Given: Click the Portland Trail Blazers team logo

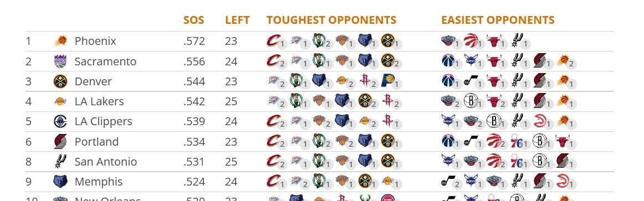Looking at the screenshot, I should tap(60, 142).
